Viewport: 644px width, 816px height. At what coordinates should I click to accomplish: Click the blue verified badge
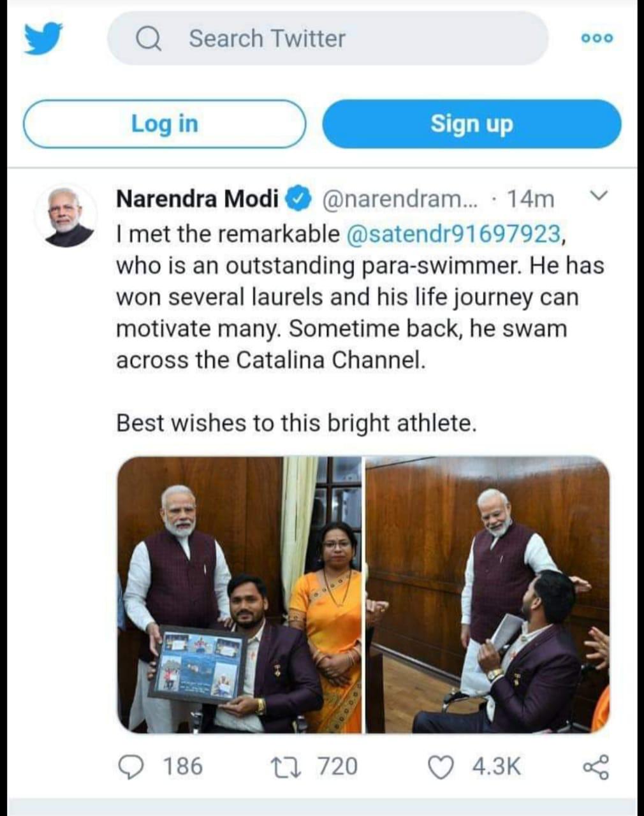(x=298, y=200)
